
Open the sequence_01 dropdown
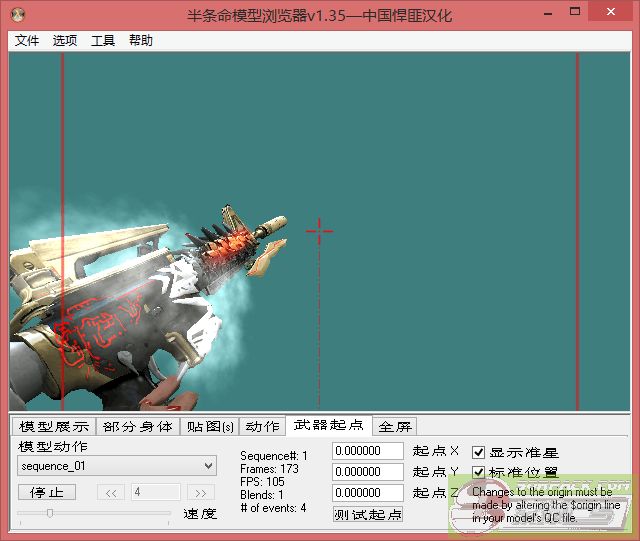(117, 466)
